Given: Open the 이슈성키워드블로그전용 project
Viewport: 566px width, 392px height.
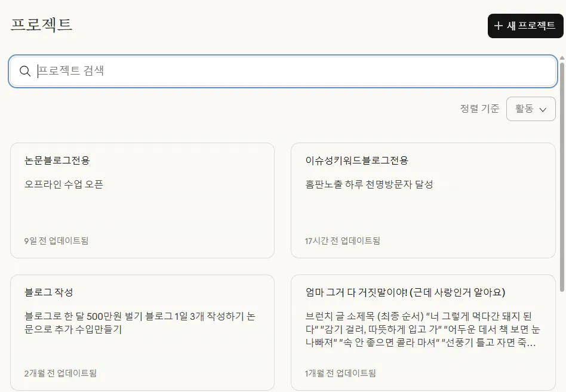Looking at the screenshot, I should coord(423,199).
